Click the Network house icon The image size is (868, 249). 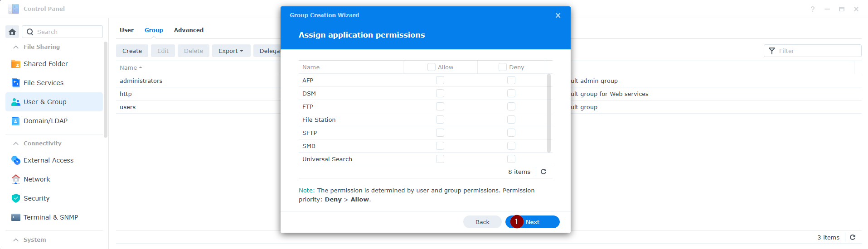click(x=15, y=179)
